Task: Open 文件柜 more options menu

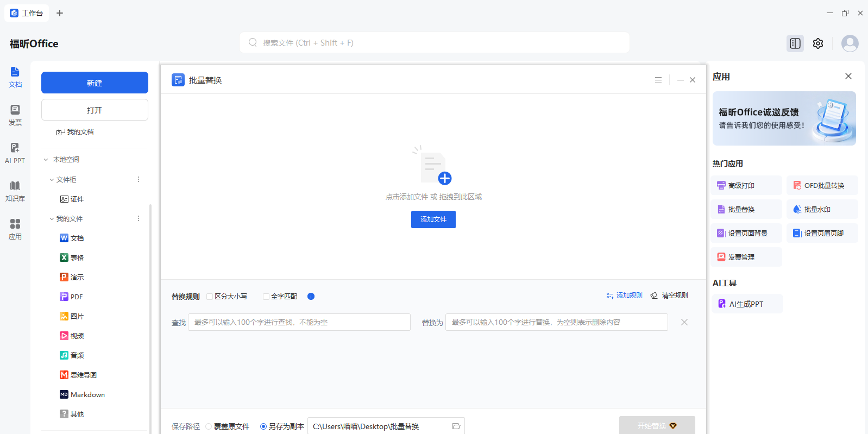Action: pos(139,179)
